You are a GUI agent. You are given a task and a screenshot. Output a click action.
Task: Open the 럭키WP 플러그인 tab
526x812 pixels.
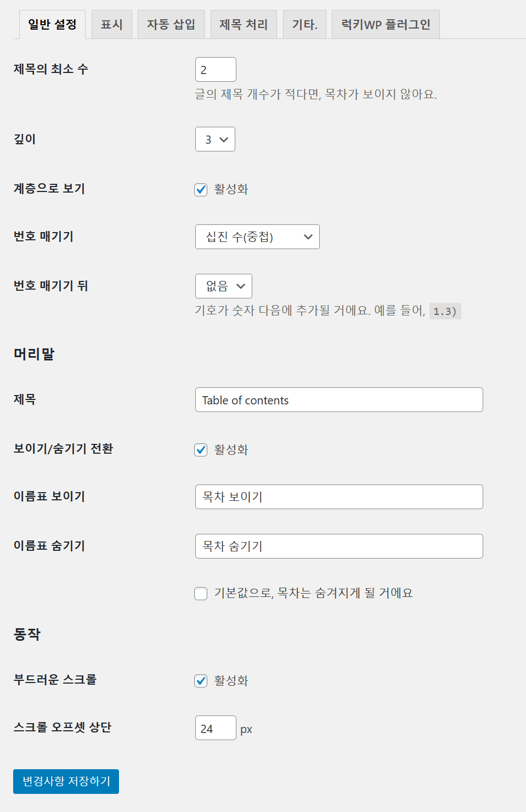[x=385, y=24]
